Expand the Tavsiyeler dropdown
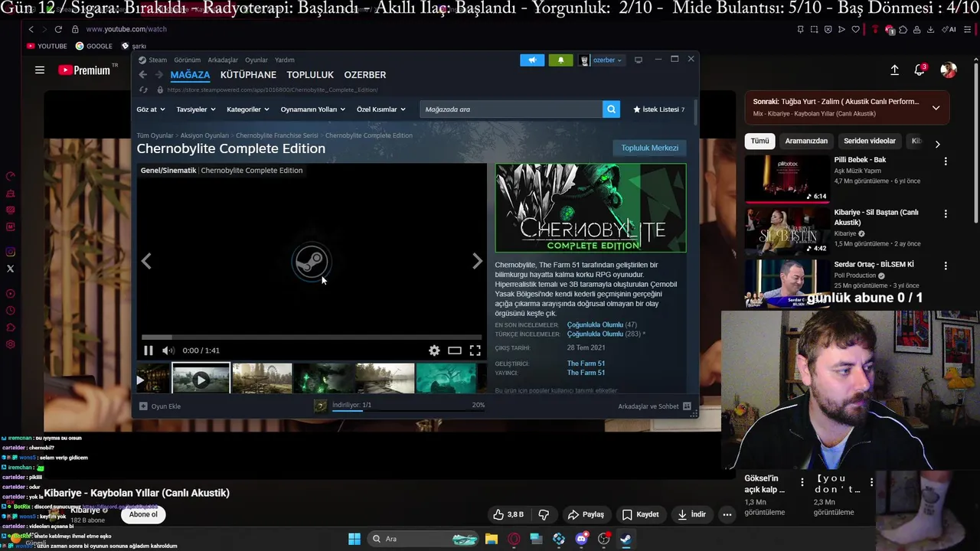The height and width of the screenshot is (551, 980). 196,109
